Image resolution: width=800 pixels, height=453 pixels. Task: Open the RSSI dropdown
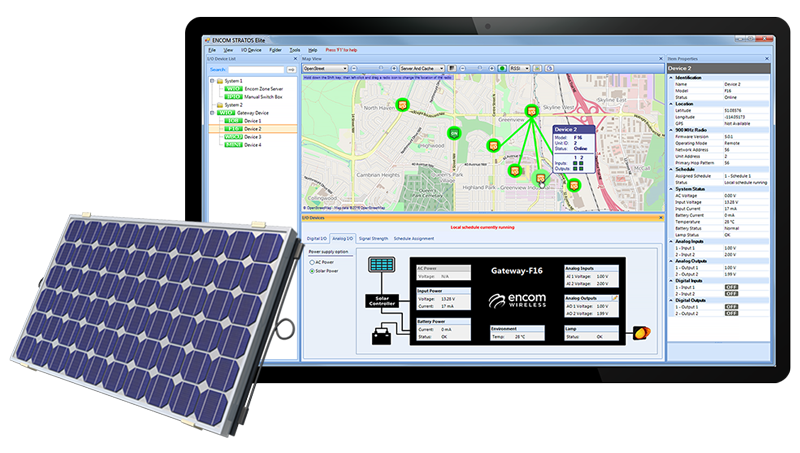[x=519, y=68]
